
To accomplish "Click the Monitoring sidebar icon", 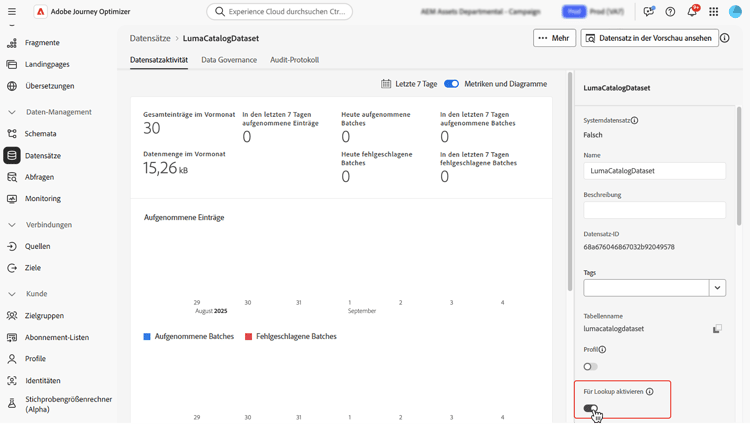I will point(12,199).
